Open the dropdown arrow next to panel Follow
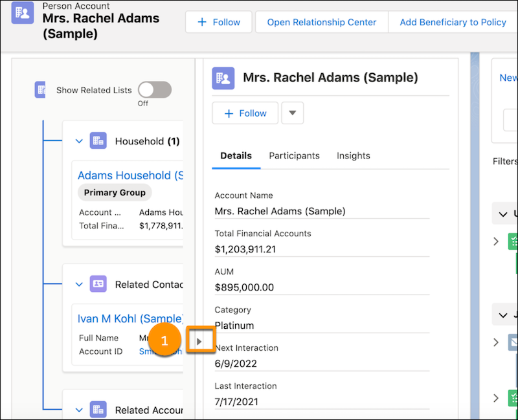Image resolution: width=518 pixels, height=420 pixels. [292, 113]
